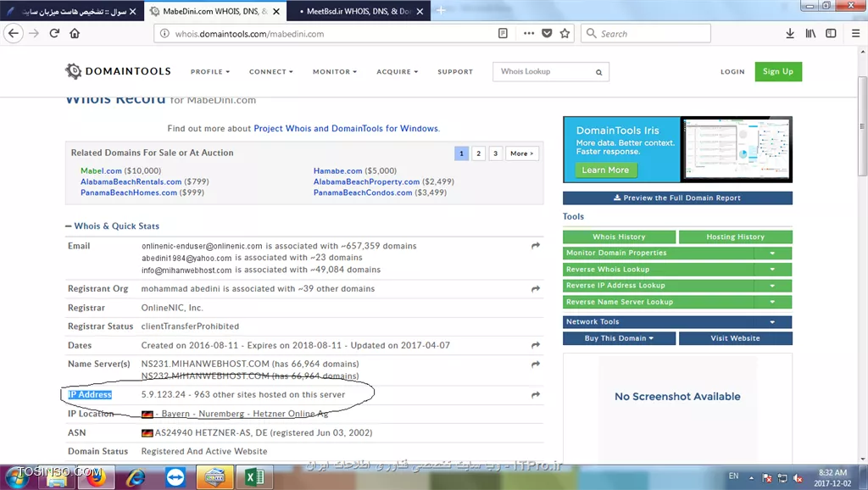Click the share arrow on Name Server(s) row
868x490 pixels.
tap(536, 365)
